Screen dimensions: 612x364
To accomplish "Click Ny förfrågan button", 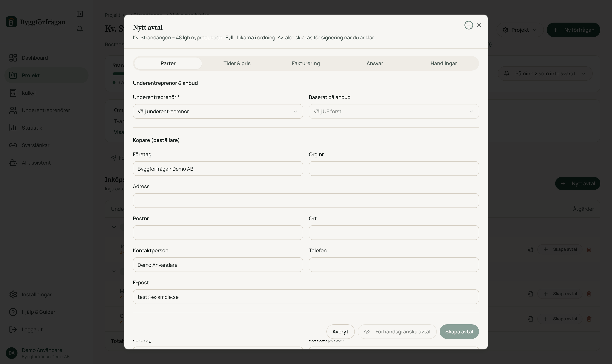I will click(x=573, y=30).
